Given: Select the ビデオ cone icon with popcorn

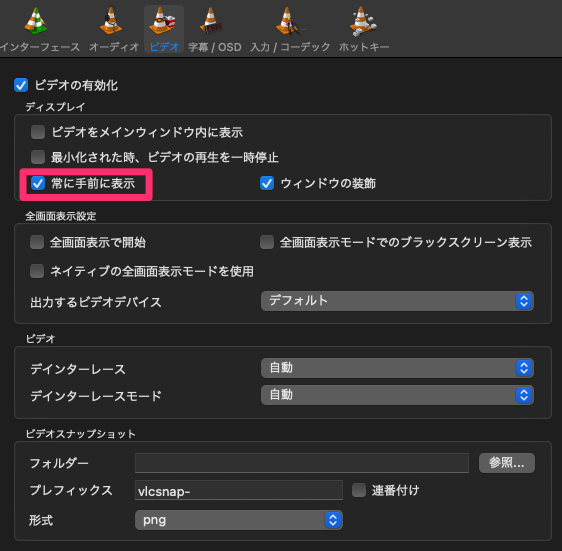Looking at the screenshot, I should [163, 22].
